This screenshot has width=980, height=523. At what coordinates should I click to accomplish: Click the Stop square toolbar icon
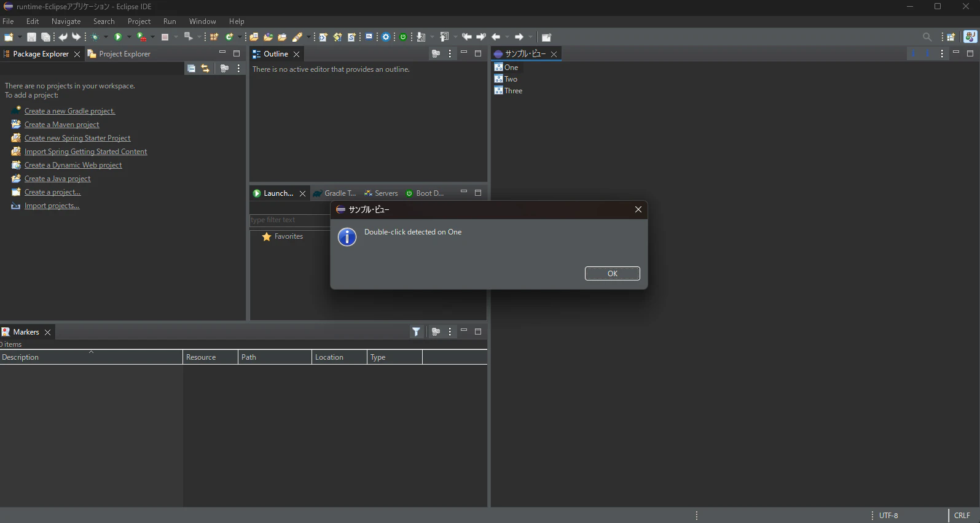click(165, 37)
